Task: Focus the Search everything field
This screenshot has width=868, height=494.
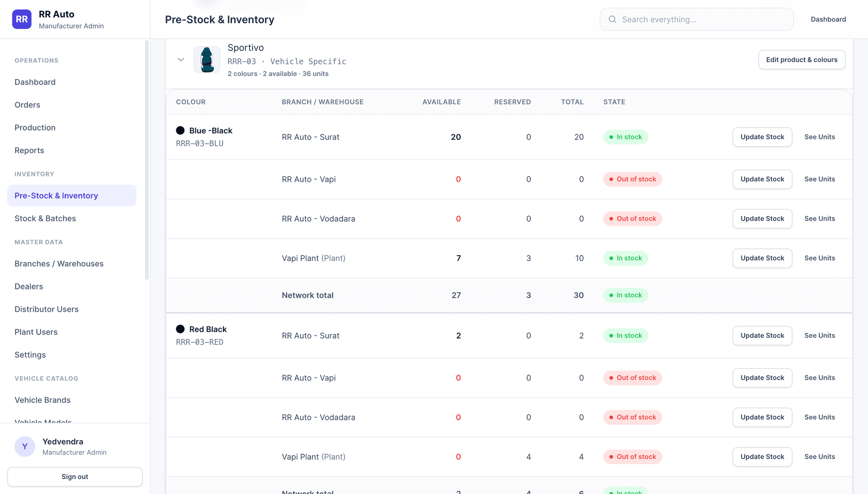Action: click(697, 19)
